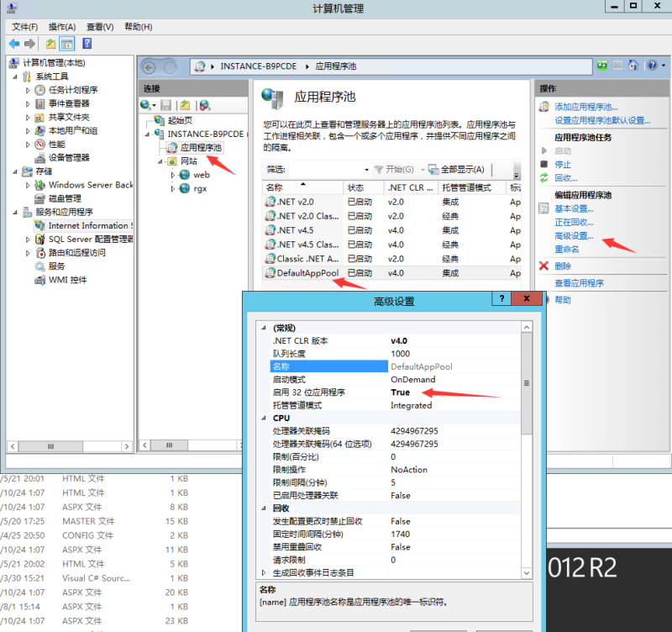
Task: Click the 队列长度 value 1000
Action: (401, 354)
